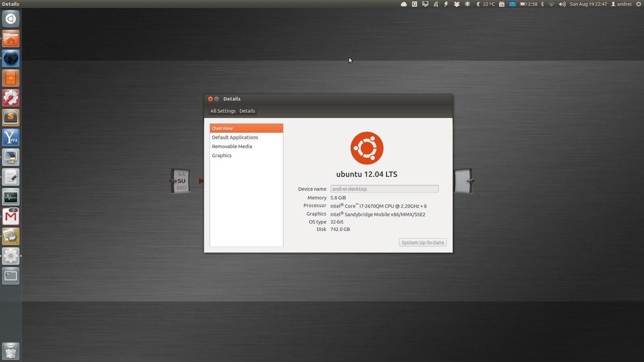
Task: Click the OS type value 32-bit
Action: 337,222
